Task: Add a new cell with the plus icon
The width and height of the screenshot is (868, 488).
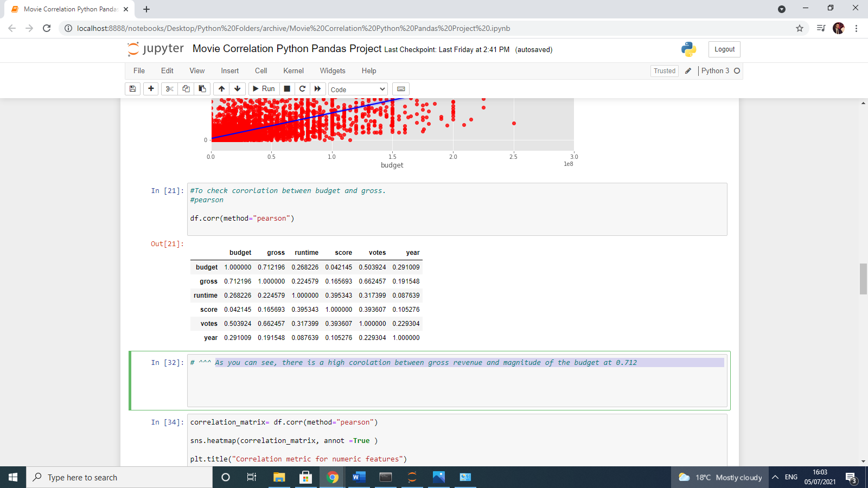Action: click(151, 88)
